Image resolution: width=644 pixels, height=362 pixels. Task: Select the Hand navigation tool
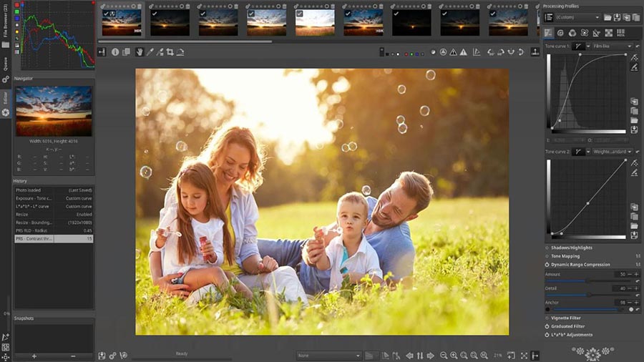[140, 52]
